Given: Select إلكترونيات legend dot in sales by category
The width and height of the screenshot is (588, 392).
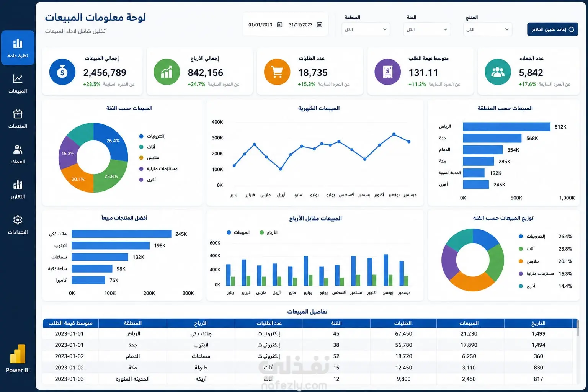Looking at the screenshot, I should (x=141, y=136).
